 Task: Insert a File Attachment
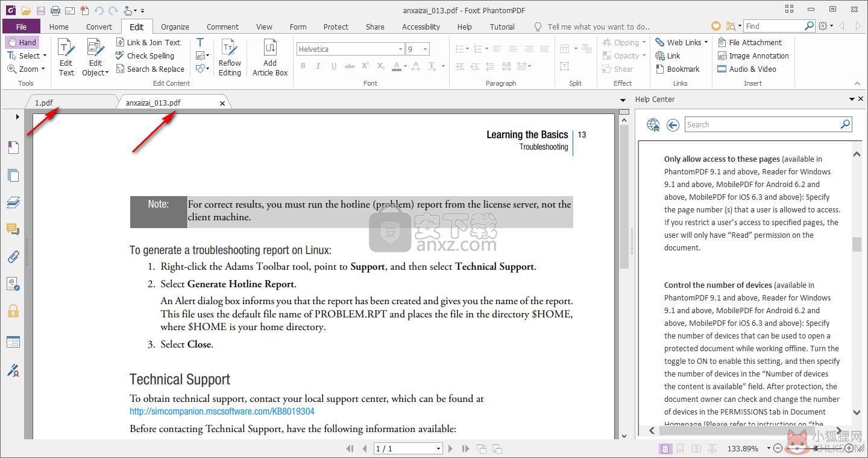point(749,42)
